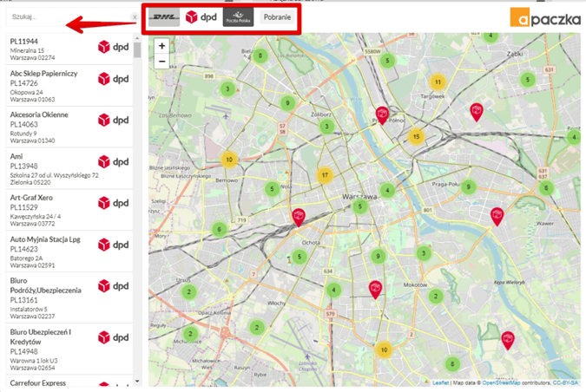Screen dimensions: 586x392
Task: Open the CC-BY-SA license link
Action: click(x=565, y=382)
